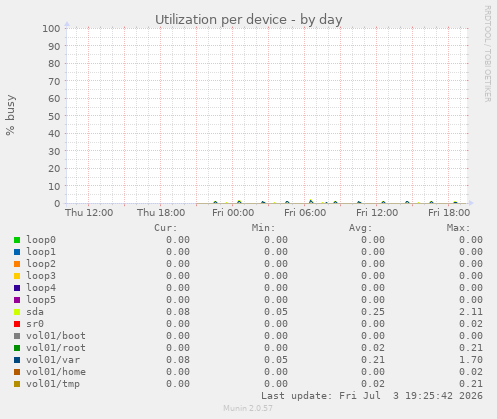Screen dimensions: 497x419
Task: Select the vol01/tmp legend label
Action: point(53,384)
